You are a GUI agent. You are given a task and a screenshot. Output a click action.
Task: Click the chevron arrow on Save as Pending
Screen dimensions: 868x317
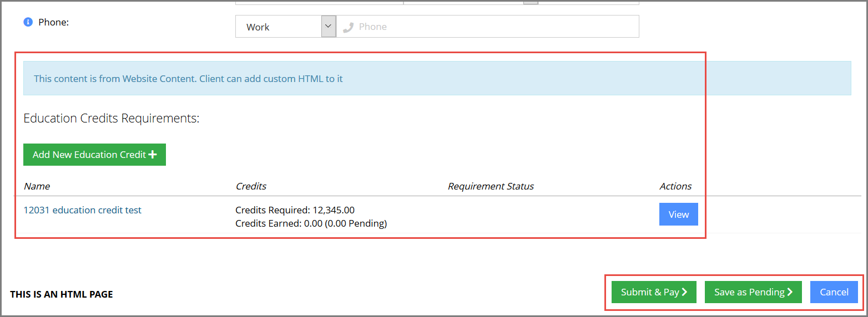[790, 292]
